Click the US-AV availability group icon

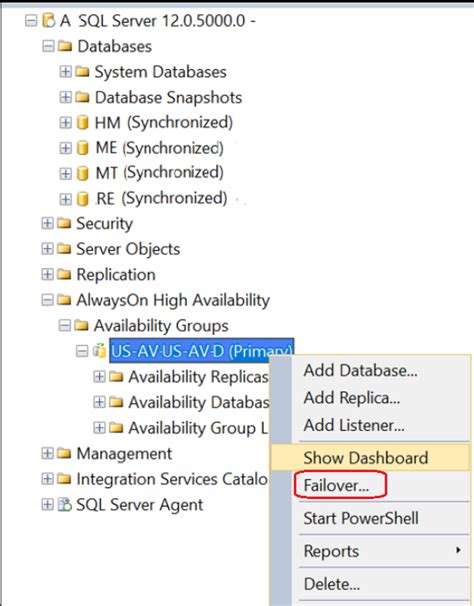[x=99, y=351]
